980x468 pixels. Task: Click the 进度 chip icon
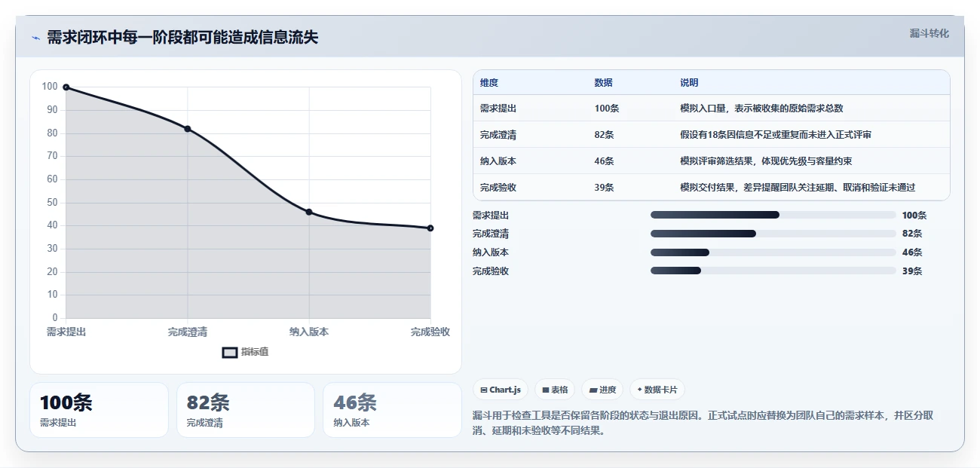pos(593,390)
